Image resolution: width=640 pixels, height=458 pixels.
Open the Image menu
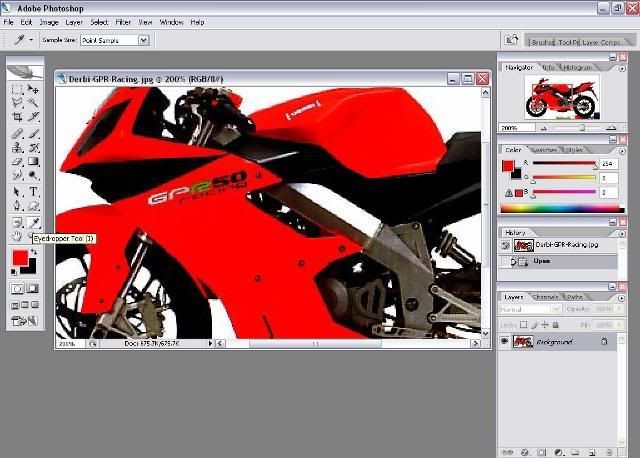click(x=49, y=22)
